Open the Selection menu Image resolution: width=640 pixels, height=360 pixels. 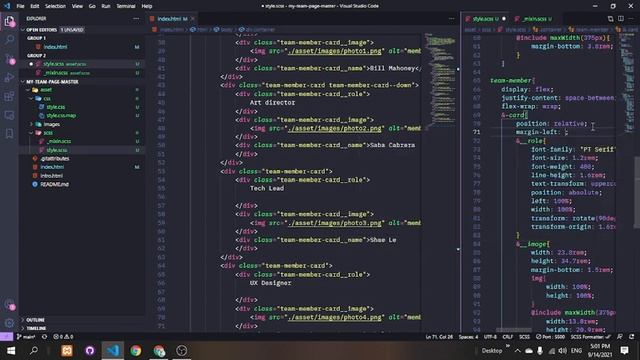pyautogui.click(x=55, y=6)
